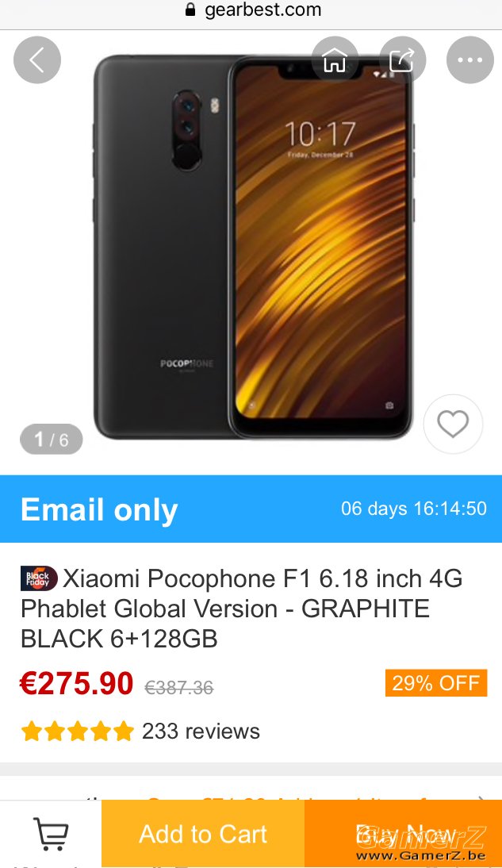Tap the 29% OFF discount badge
The image size is (502, 868).
[x=436, y=683]
